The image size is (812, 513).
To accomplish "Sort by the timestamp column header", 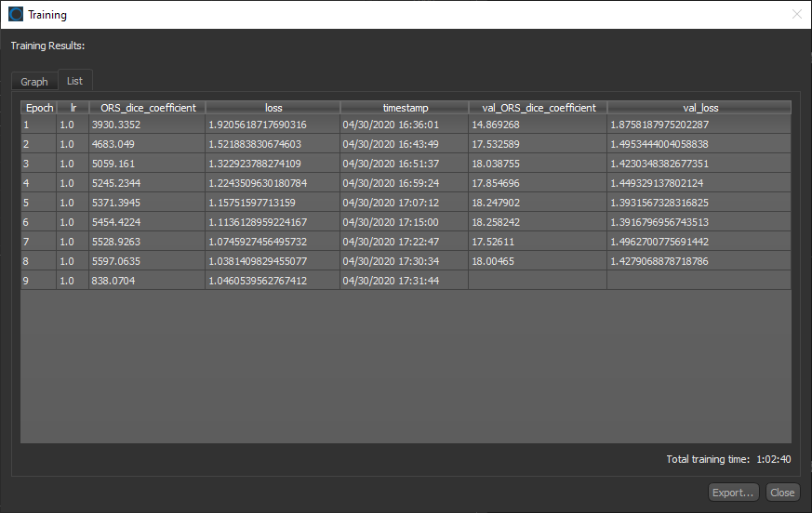I will click(405, 108).
